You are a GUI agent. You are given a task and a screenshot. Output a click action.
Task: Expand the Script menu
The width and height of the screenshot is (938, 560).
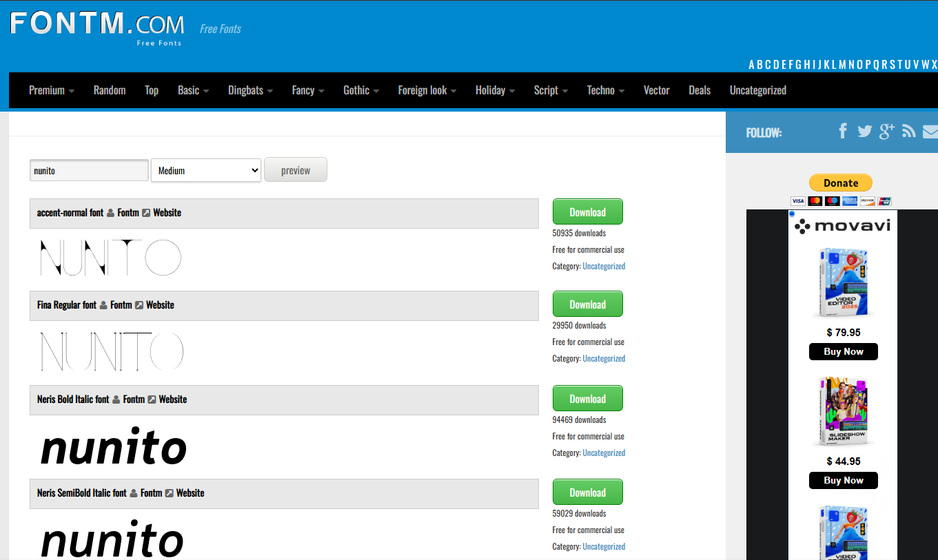(551, 90)
